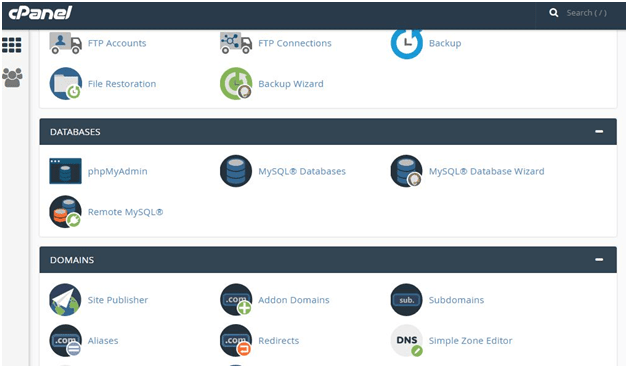Open the phpMyAdmin link
Viewport: 628px width, 368px height.
point(117,171)
